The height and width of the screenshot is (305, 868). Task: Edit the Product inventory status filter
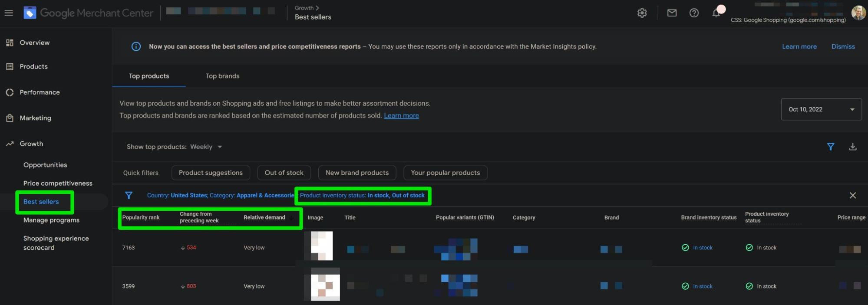click(362, 195)
